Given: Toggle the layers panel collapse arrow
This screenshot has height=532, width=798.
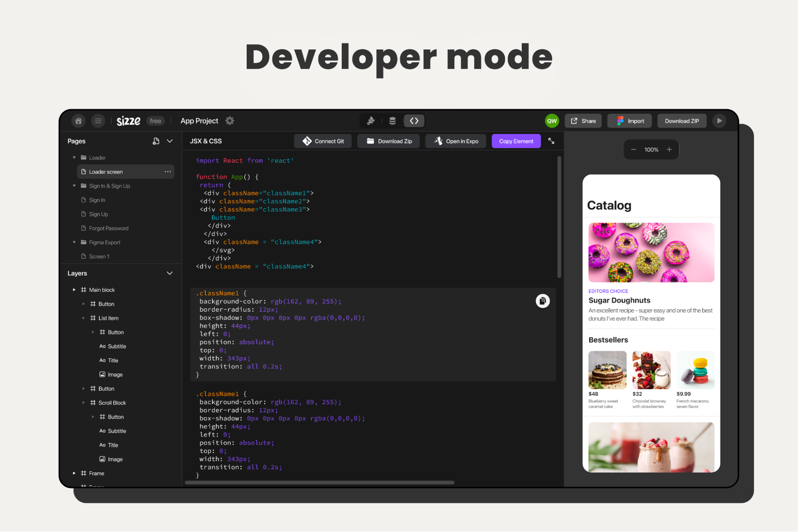Looking at the screenshot, I should tap(170, 273).
